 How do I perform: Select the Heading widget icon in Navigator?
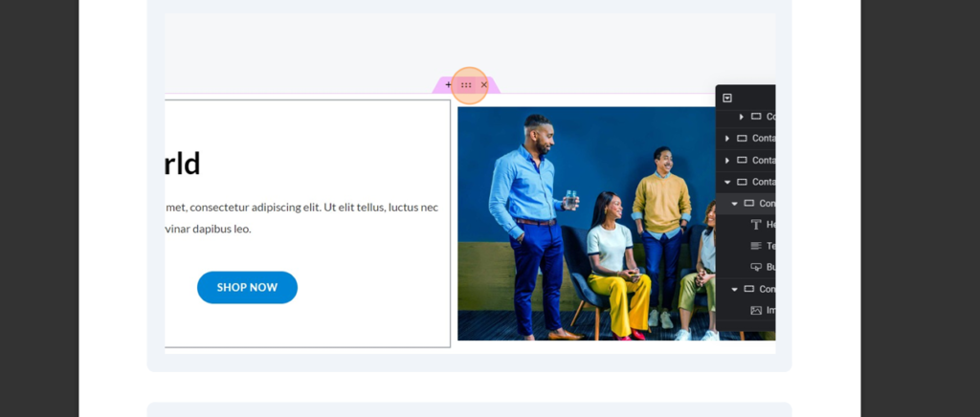pos(756,225)
